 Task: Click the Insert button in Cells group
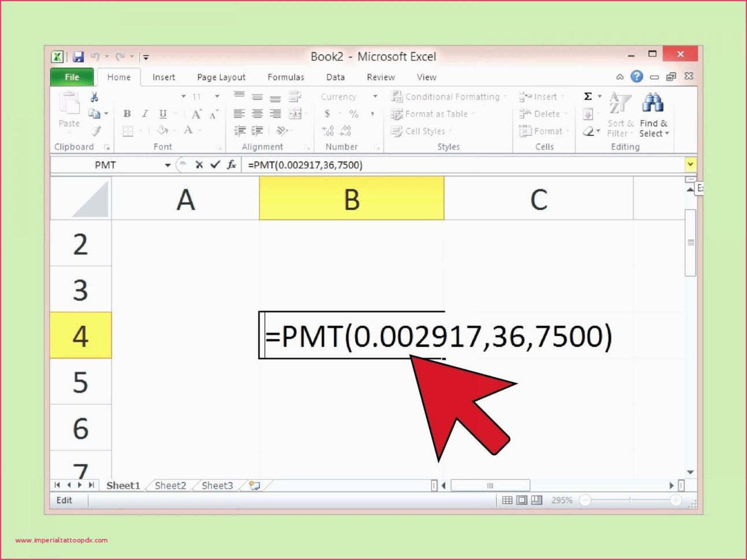point(542,96)
